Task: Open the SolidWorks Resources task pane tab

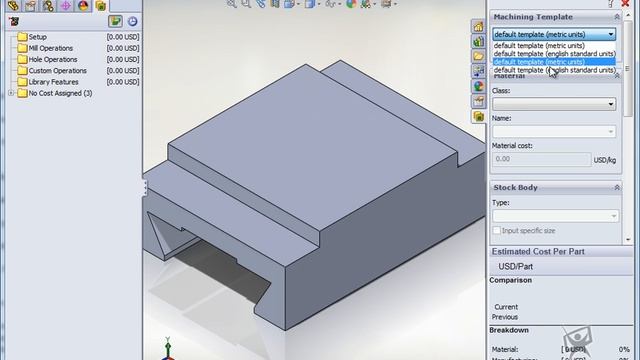Action: [478, 27]
